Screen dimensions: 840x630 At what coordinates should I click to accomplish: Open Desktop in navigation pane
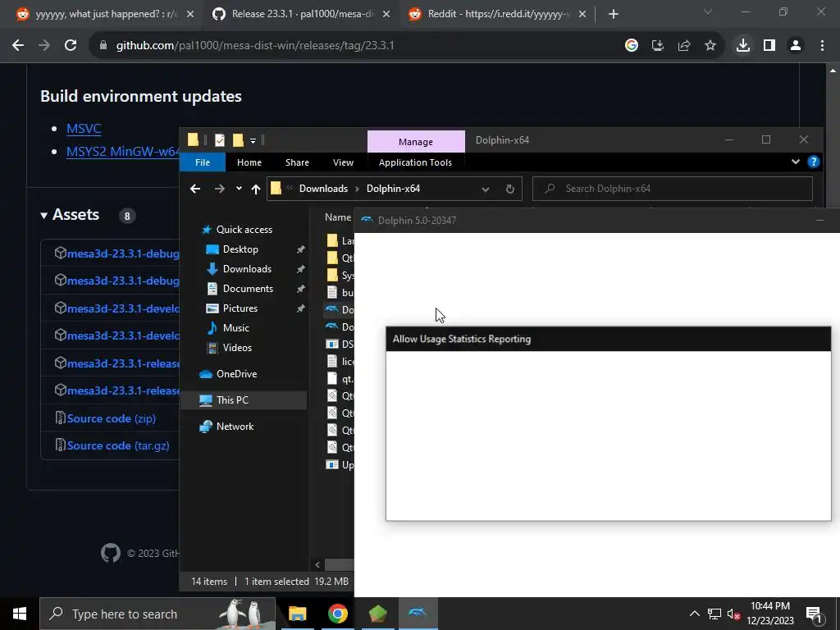tap(240, 249)
